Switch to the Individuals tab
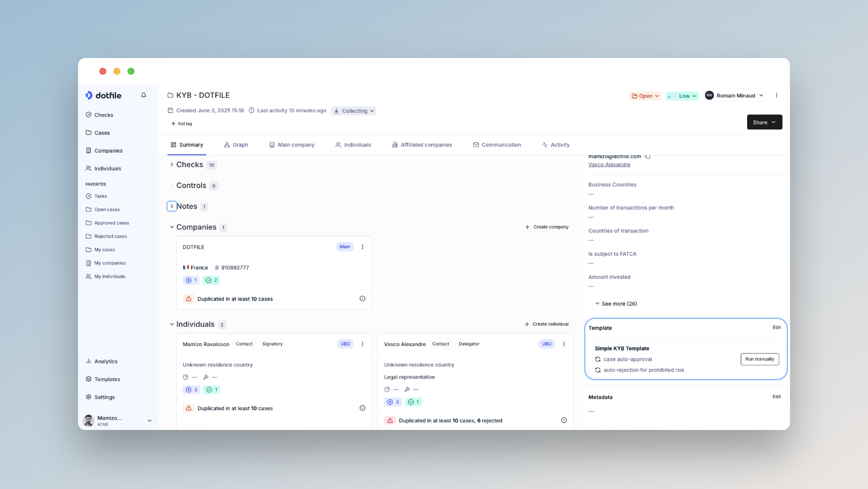868x489 pixels. click(353, 145)
